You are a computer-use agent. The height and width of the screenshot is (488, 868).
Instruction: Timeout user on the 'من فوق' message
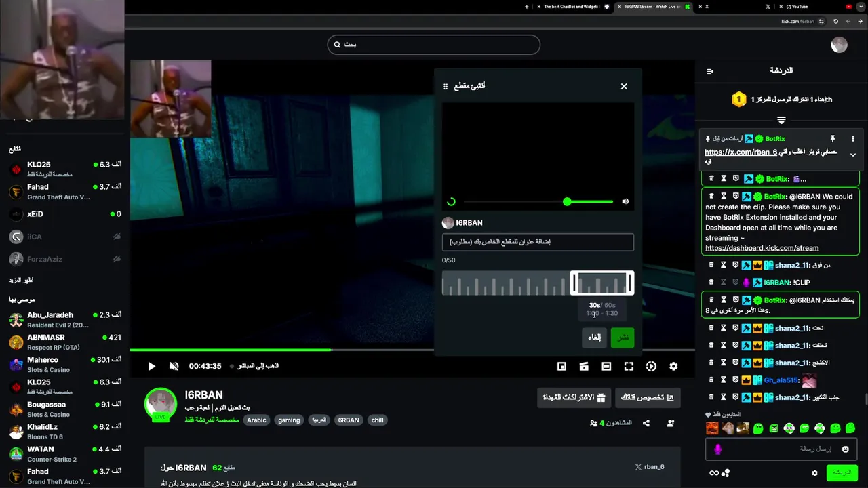[724, 265]
